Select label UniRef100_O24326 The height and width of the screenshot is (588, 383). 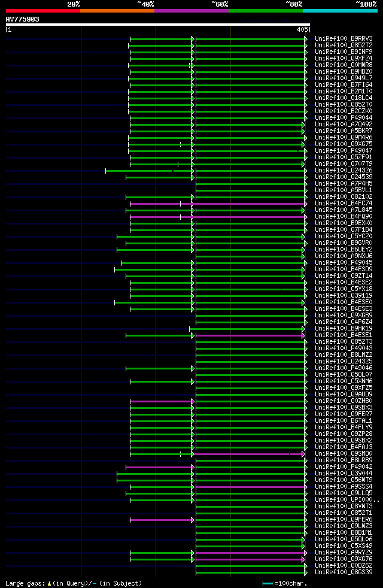[x=344, y=170]
